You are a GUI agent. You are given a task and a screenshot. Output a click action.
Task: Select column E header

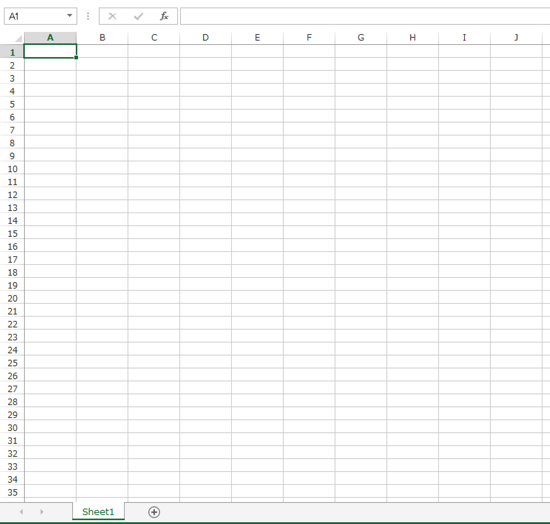(x=257, y=38)
